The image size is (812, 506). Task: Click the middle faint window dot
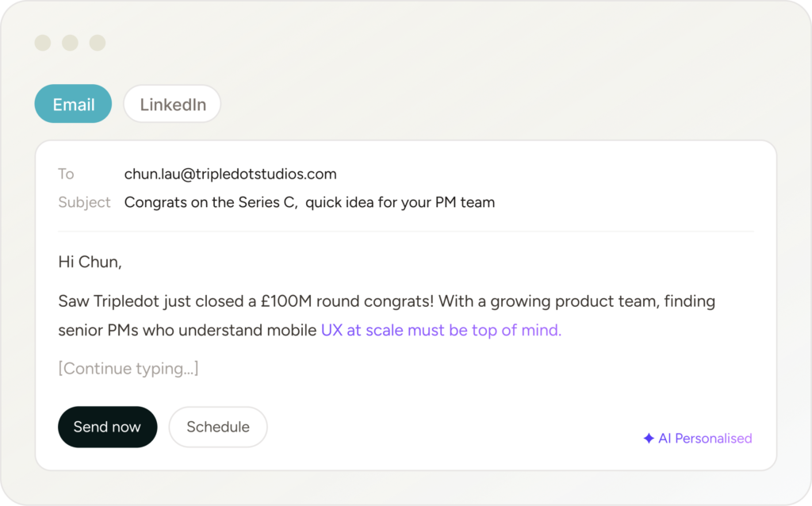(70, 44)
